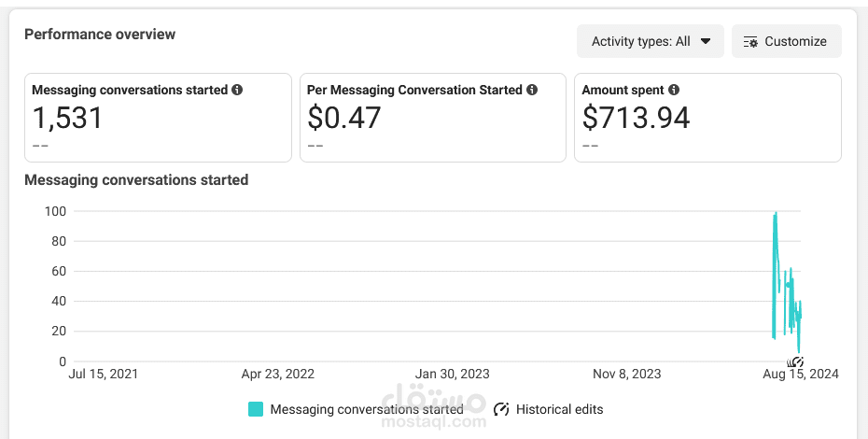Click the Aug 15, 2024 axis label
Viewport: 868px width, 439px height.
point(801,375)
